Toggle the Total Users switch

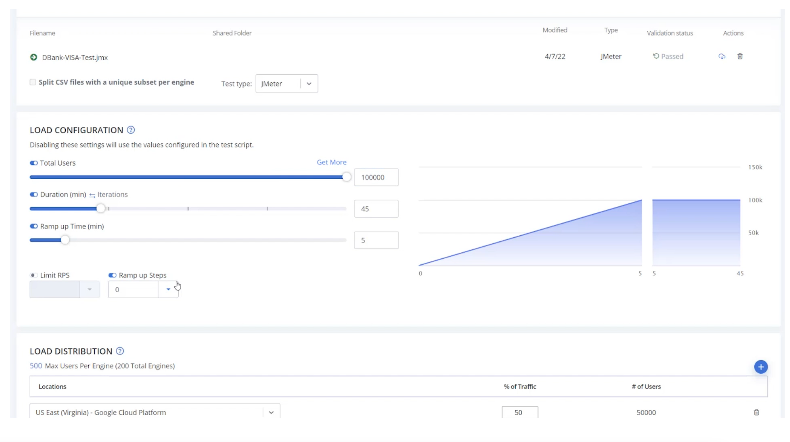click(x=34, y=162)
